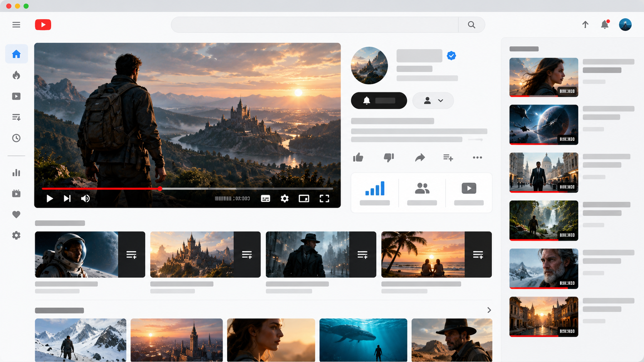
Task: Open the Trending flame sidebar icon
Action: (16, 75)
